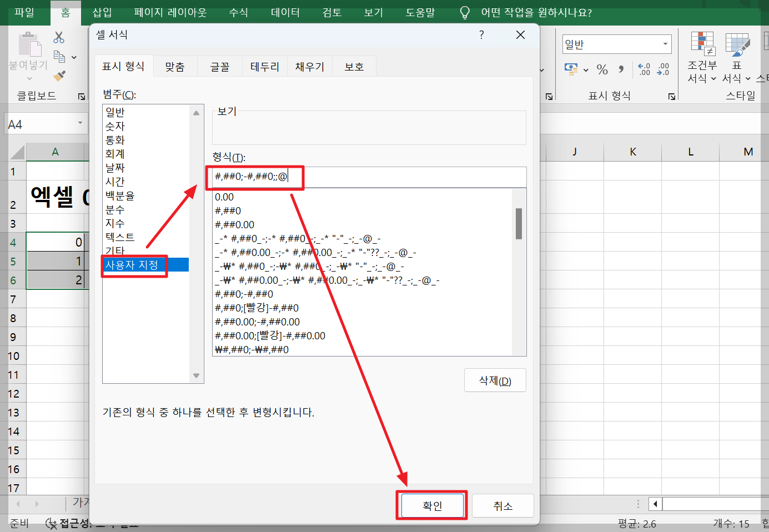Switch to the 삽입 ribbon tab
Screen dimensions: 769x532
pos(102,12)
